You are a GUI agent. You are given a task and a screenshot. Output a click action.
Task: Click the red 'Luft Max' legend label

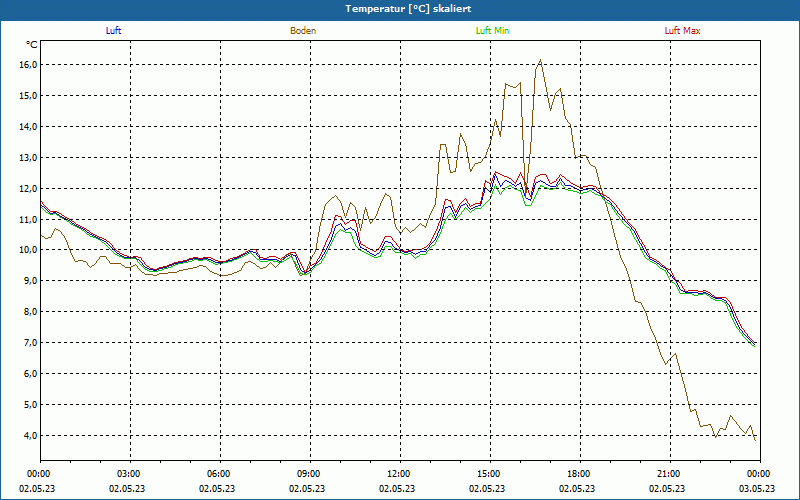682,31
